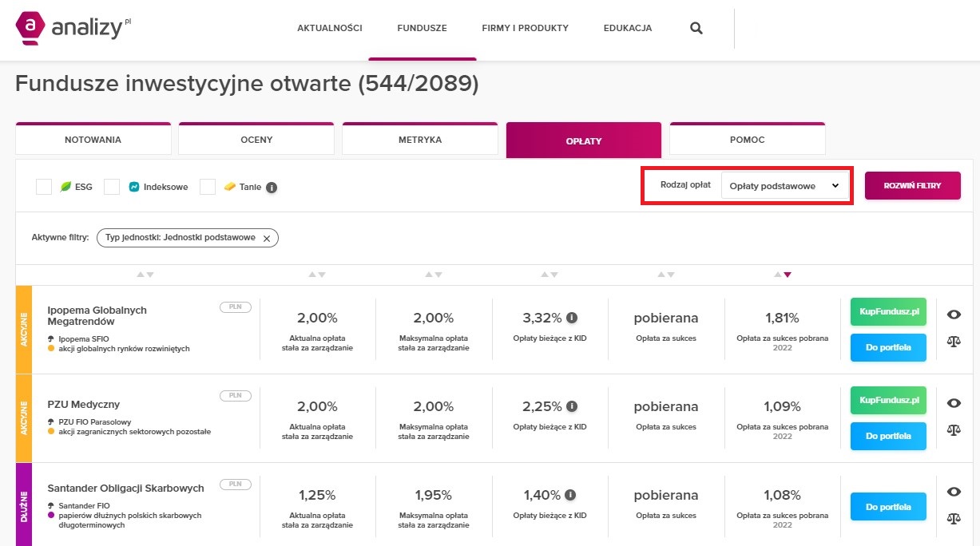The image size is (980, 546).
Task: Sort ascending by maksymalna opłata za zarządzanie
Action: (428, 275)
